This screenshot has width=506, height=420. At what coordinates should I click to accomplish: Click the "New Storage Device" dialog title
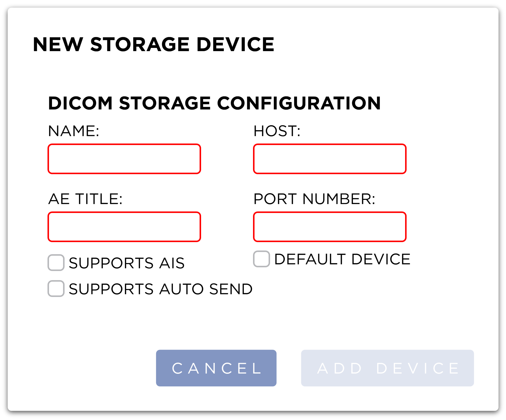point(153,44)
